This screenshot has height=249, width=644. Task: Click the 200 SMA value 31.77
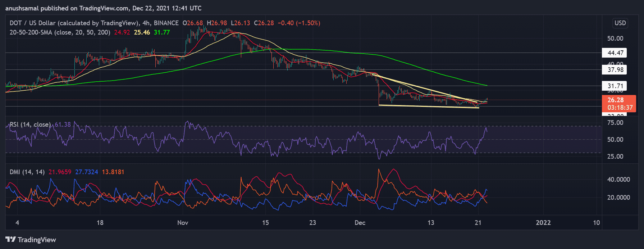click(162, 32)
